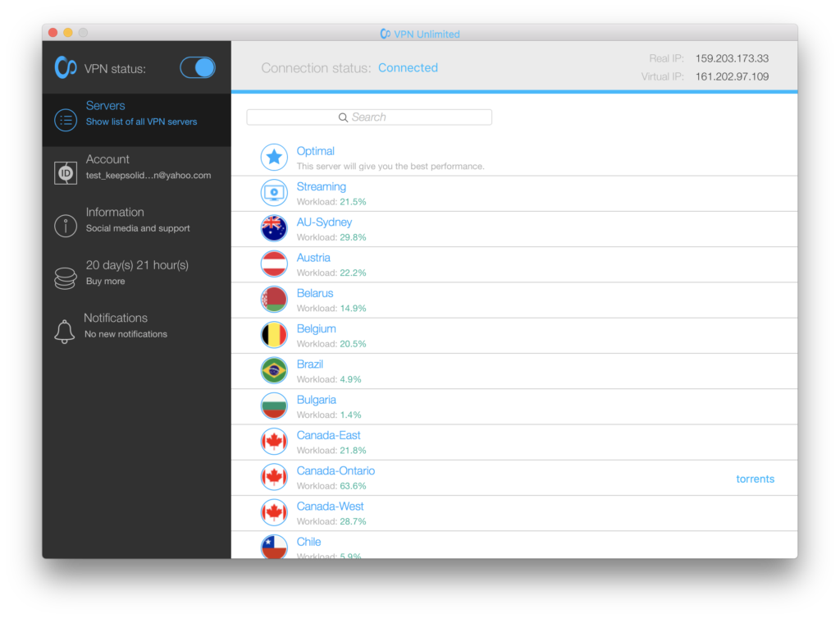Click the Connected status text

coord(408,68)
